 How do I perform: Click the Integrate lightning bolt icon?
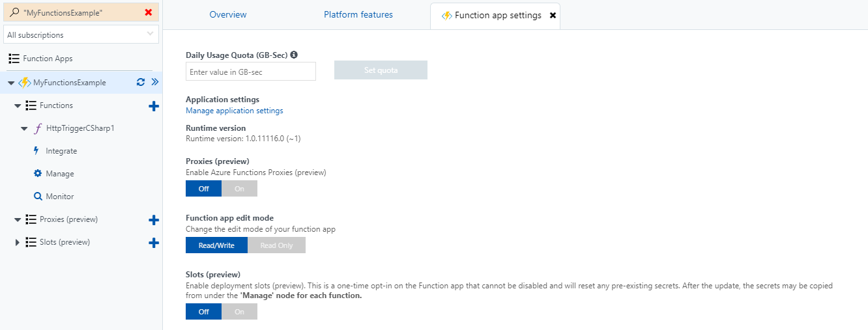[x=36, y=151]
